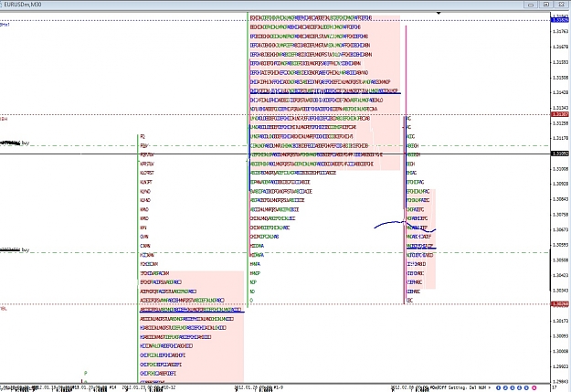Screen dimensions: 571x392
Task: Click the red price label near 1.31343
Action: tap(561, 114)
